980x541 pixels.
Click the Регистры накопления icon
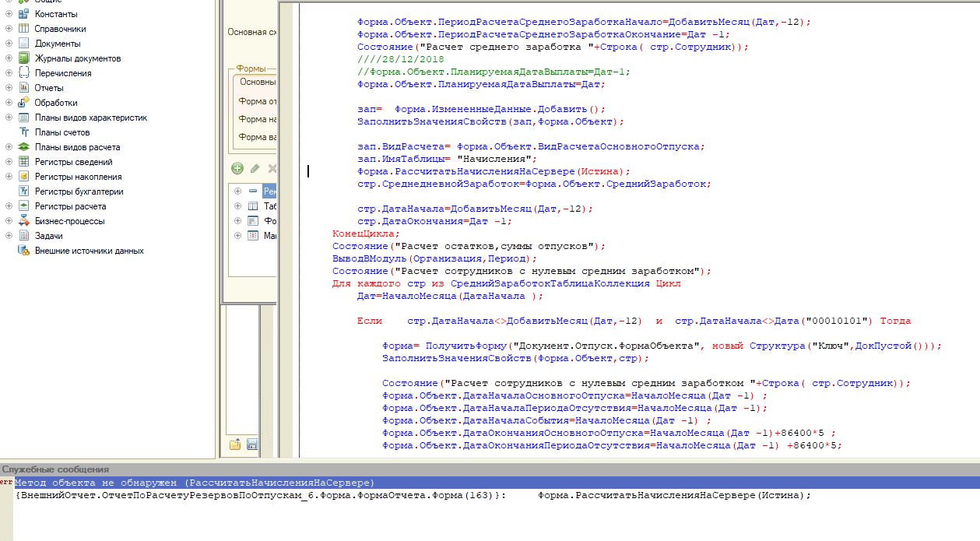coord(23,177)
